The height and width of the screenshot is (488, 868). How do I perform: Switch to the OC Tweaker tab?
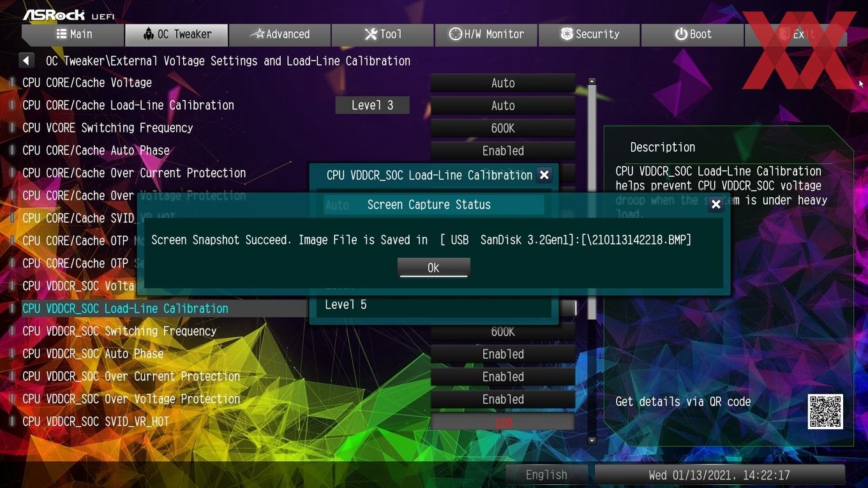point(176,34)
